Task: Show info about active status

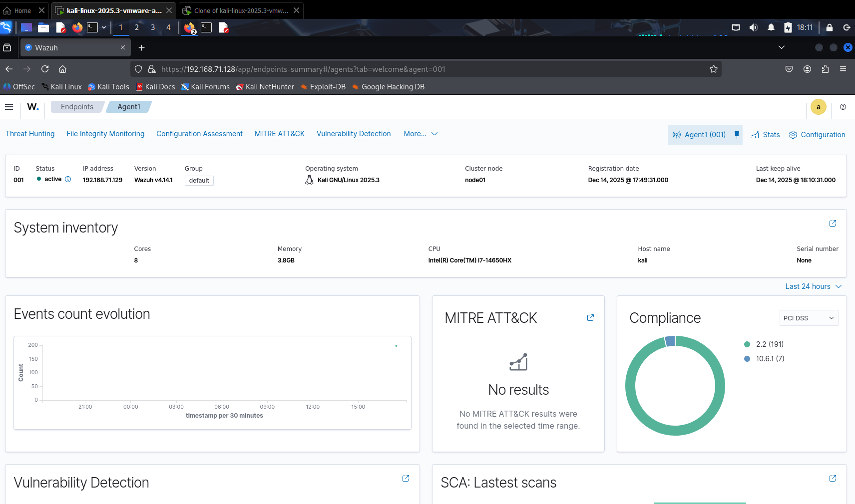Action: (68, 179)
